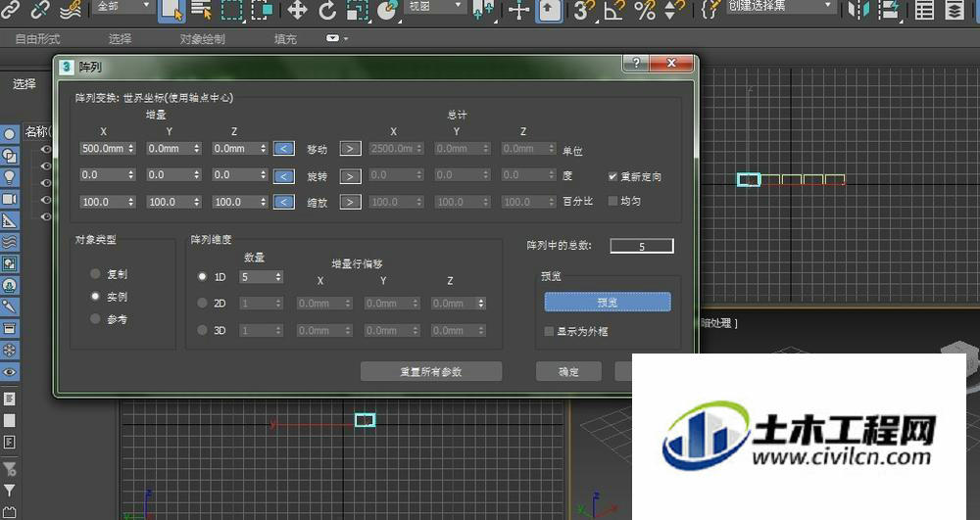This screenshot has width=980, height=520.
Task: Open the 填充 ribbon tab
Action: [285, 39]
